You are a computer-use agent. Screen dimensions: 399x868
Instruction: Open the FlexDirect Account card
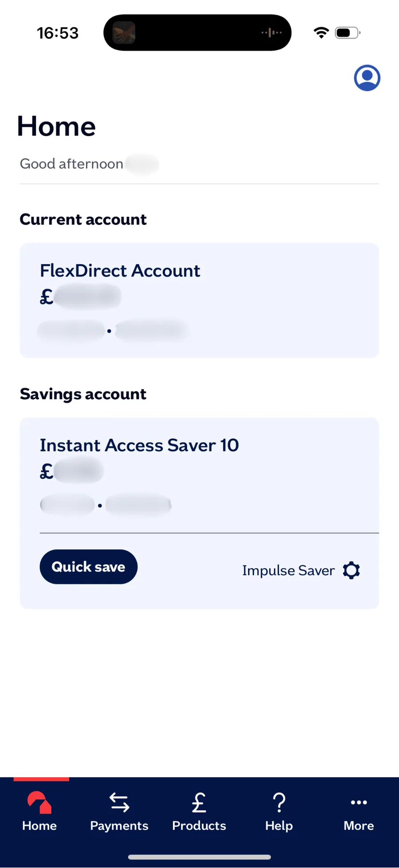point(199,300)
